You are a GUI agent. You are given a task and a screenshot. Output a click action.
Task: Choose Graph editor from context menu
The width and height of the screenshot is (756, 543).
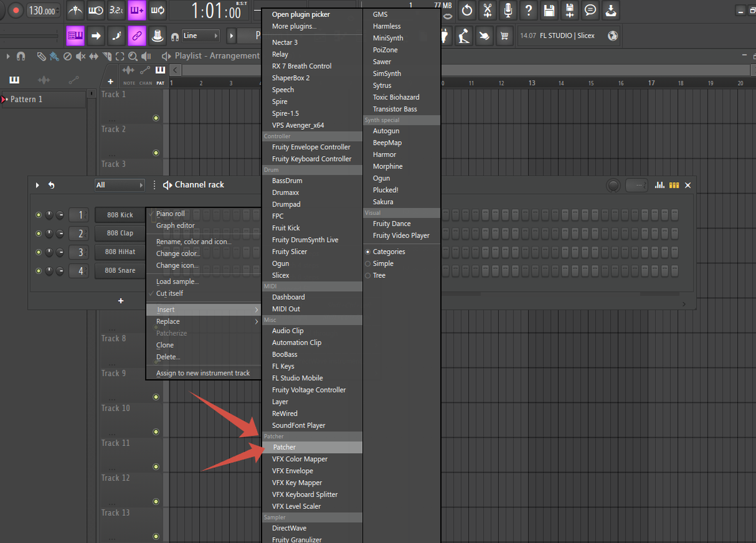(175, 226)
